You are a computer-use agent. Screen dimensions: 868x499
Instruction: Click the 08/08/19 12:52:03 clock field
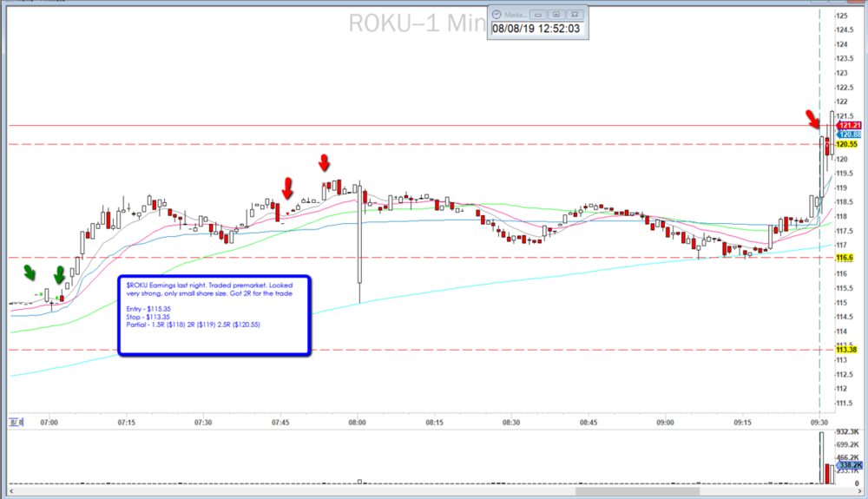[x=536, y=29]
